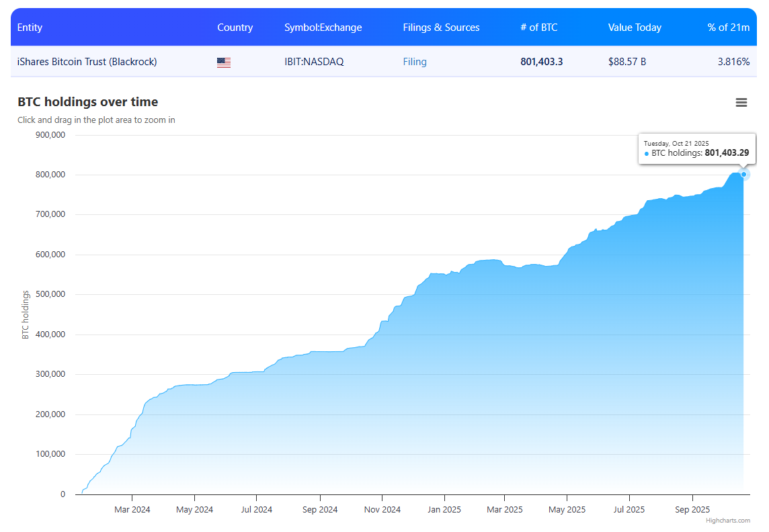Click the Sep 2025 x-axis label
Image resolution: width=769 pixels, height=532 pixels.
pyautogui.click(x=692, y=510)
